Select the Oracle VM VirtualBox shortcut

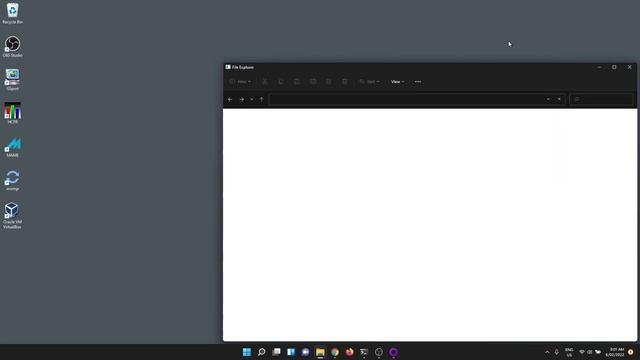12,216
